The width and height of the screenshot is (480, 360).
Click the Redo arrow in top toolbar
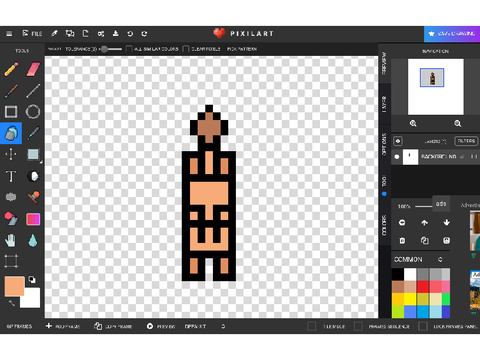(144, 34)
